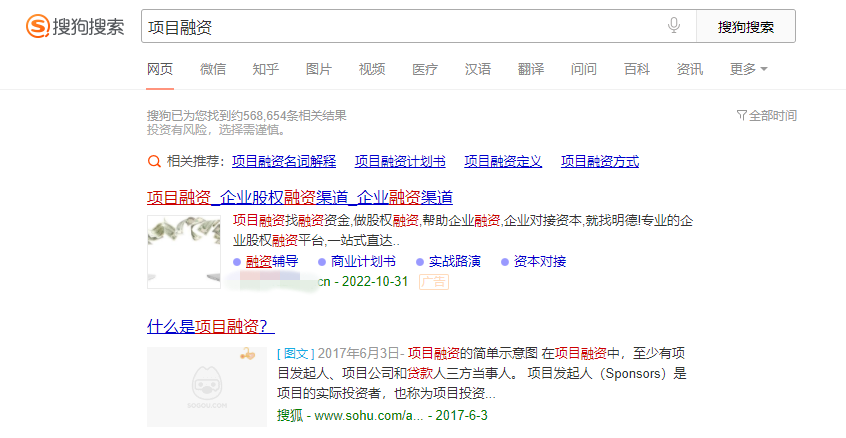Open ad result 项目融资_企业股权融资渠道 title
The image size is (846, 438).
click(x=300, y=197)
